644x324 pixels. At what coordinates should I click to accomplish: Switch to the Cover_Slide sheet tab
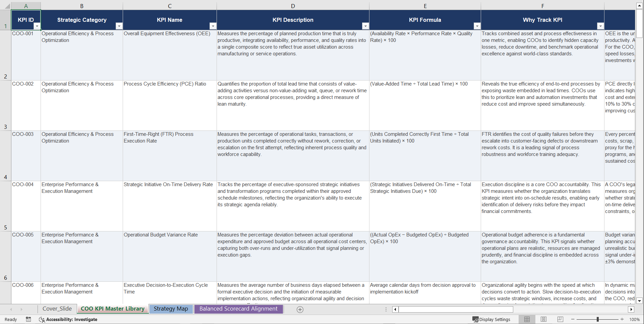click(x=57, y=309)
